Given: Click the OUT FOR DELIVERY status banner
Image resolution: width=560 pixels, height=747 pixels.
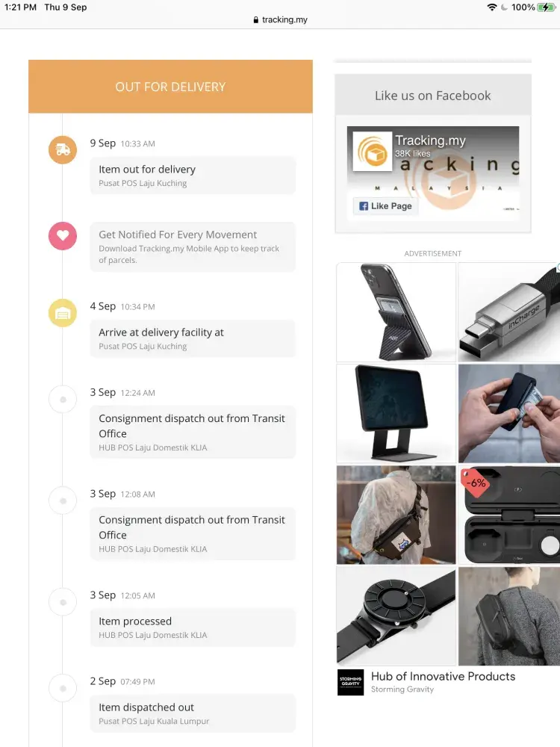Looking at the screenshot, I should [x=170, y=87].
